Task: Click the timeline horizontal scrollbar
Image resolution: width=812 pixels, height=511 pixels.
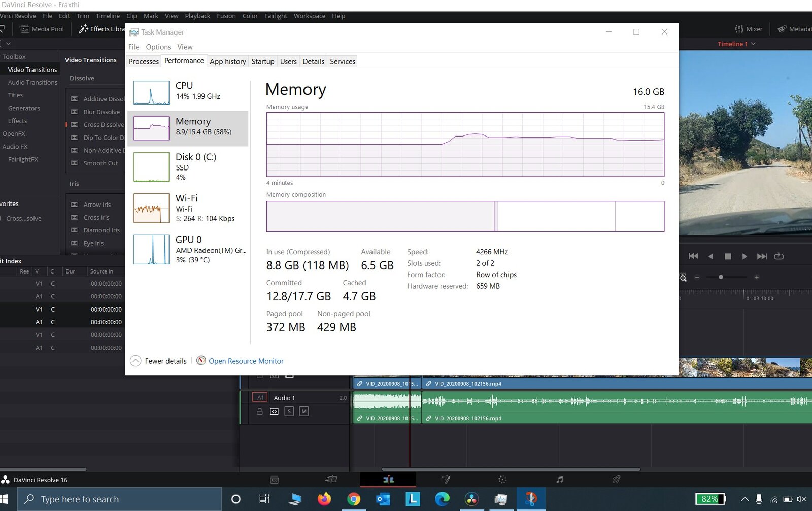Action: tap(511, 469)
